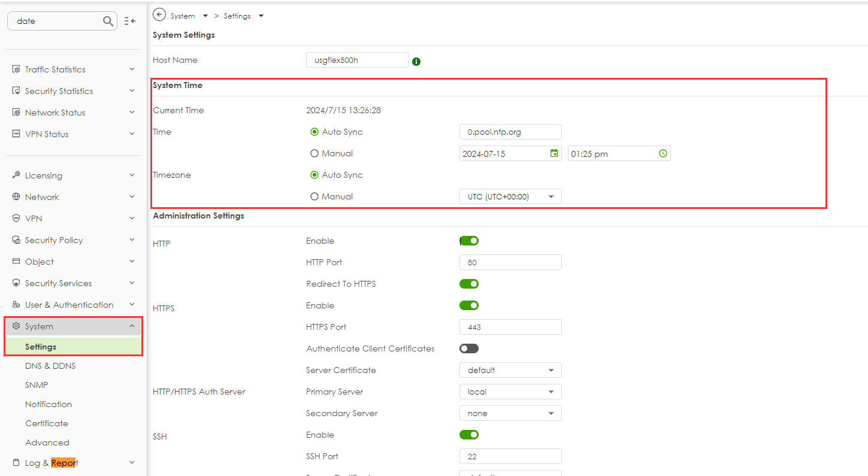
Task: Select Manual radio button for Time
Action: pyautogui.click(x=314, y=153)
